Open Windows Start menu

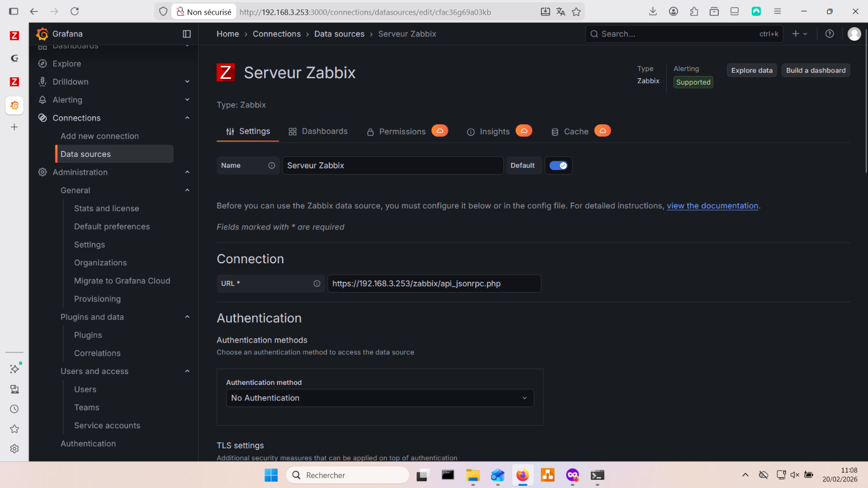[x=271, y=475]
